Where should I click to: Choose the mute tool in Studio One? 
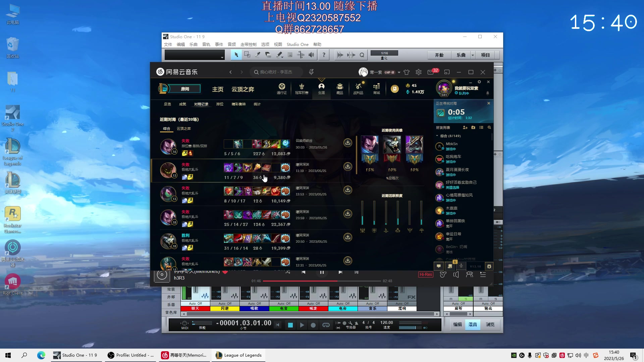click(x=290, y=55)
